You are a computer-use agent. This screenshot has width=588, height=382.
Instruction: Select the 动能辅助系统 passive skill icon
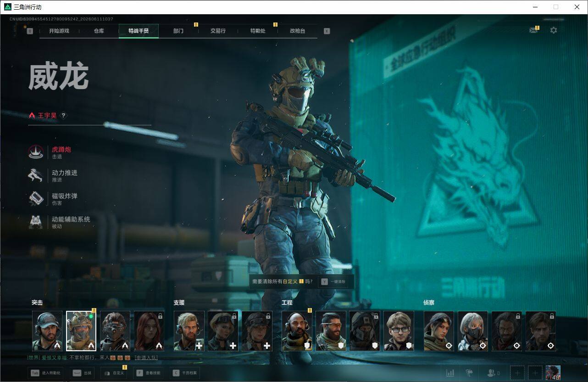point(36,222)
